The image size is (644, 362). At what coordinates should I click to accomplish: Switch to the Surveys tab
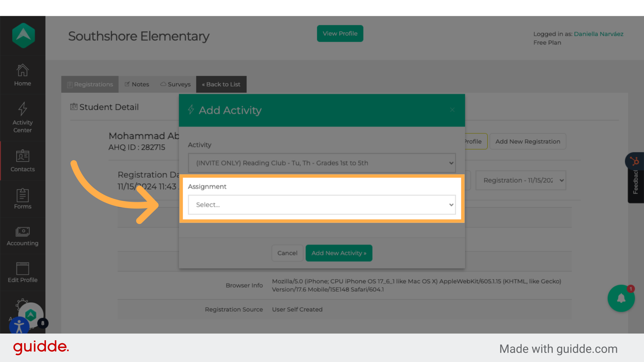[x=175, y=84]
